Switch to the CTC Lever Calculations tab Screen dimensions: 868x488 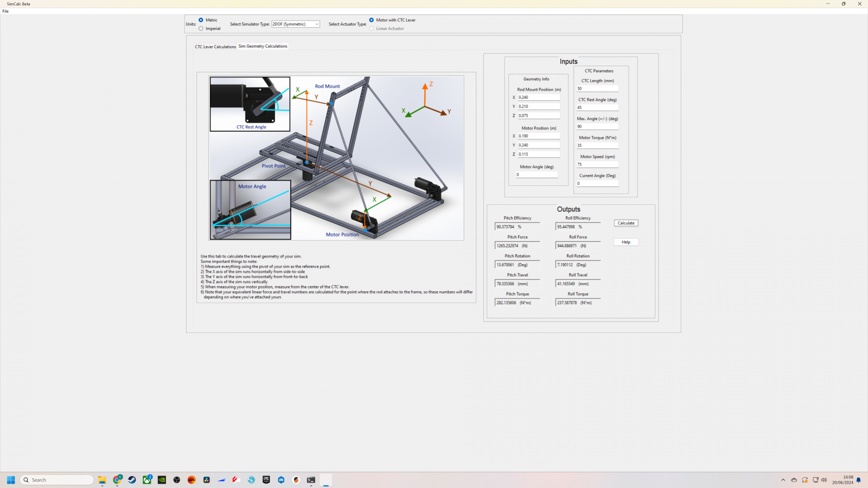coord(215,47)
